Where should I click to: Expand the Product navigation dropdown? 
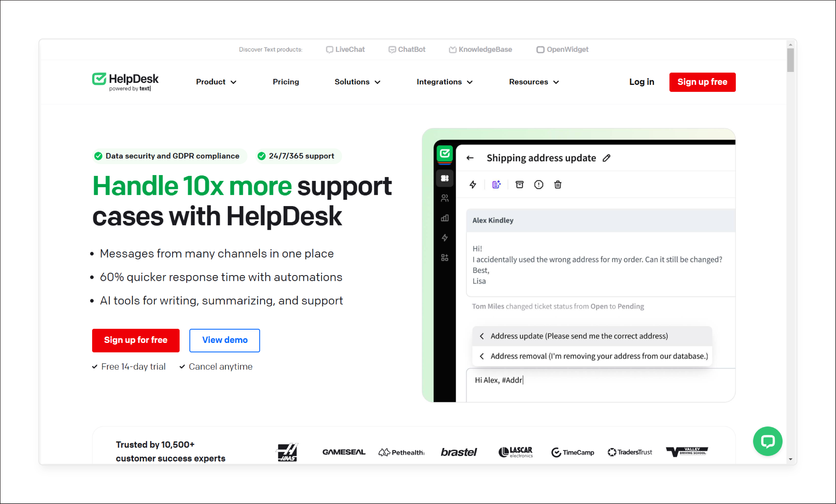216,82
